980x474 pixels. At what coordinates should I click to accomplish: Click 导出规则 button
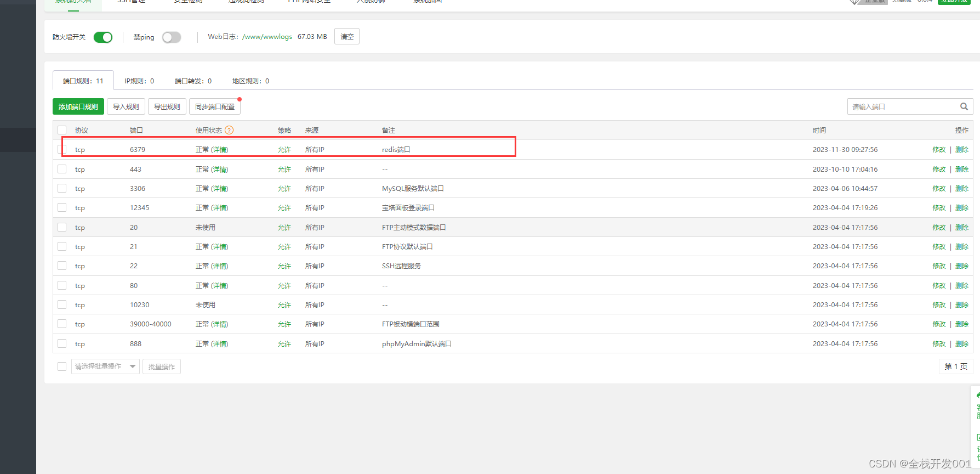167,106
